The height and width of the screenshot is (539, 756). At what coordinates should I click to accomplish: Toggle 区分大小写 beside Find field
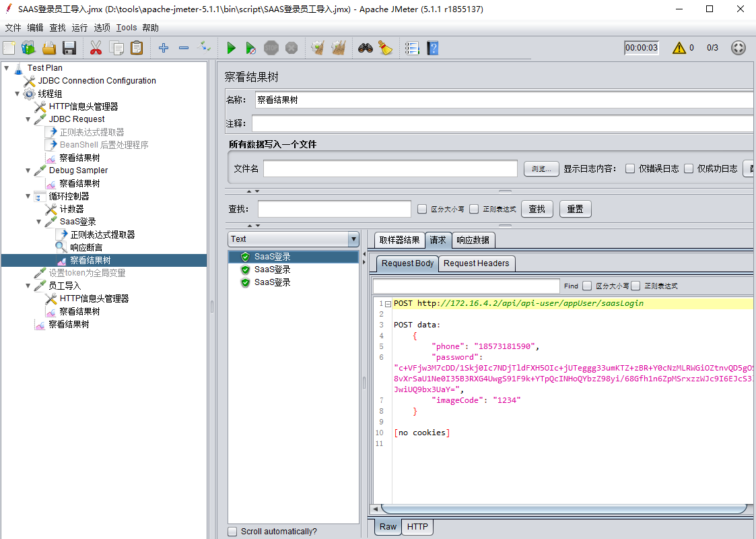click(x=587, y=286)
